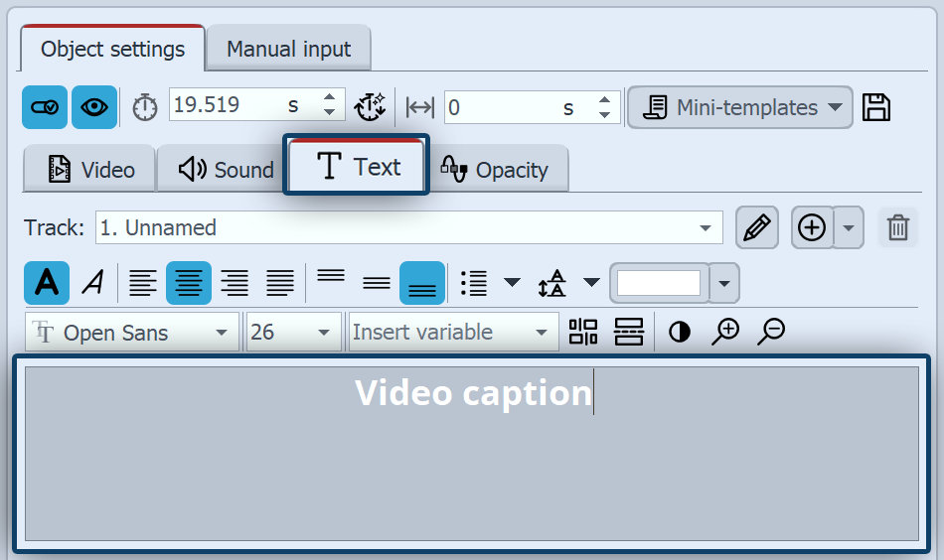944x560 pixels.
Task: Expand the add track dropdown arrow
Action: pos(849,227)
